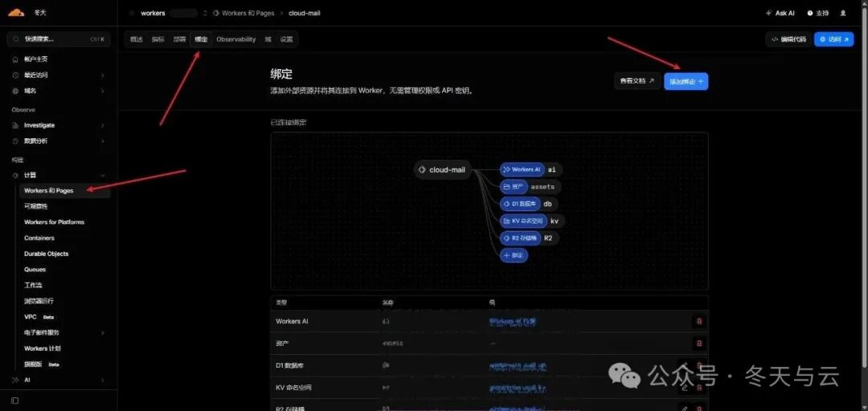868x411 pixels.
Task: Click the globe icon beside 域名
Action: (15, 91)
